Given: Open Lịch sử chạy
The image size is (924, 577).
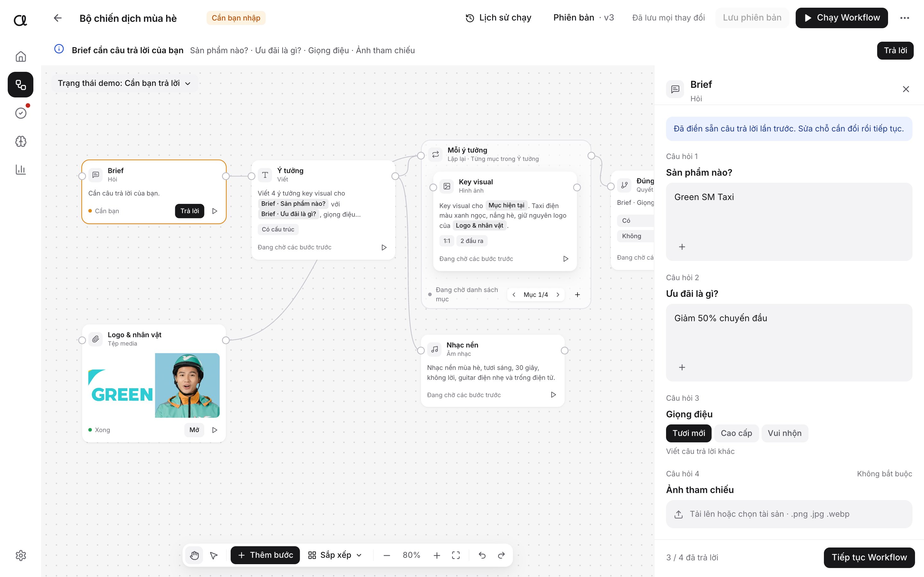Looking at the screenshot, I should pyautogui.click(x=499, y=18).
